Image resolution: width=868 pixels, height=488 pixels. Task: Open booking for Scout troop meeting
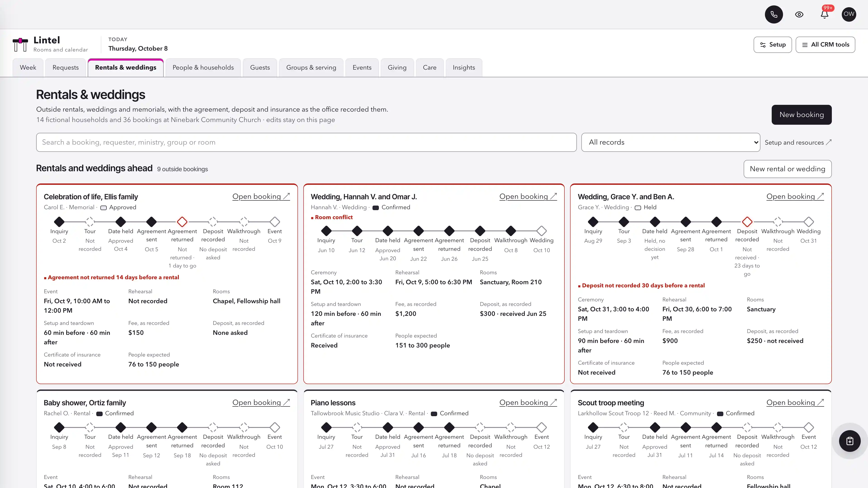[x=795, y=402]
